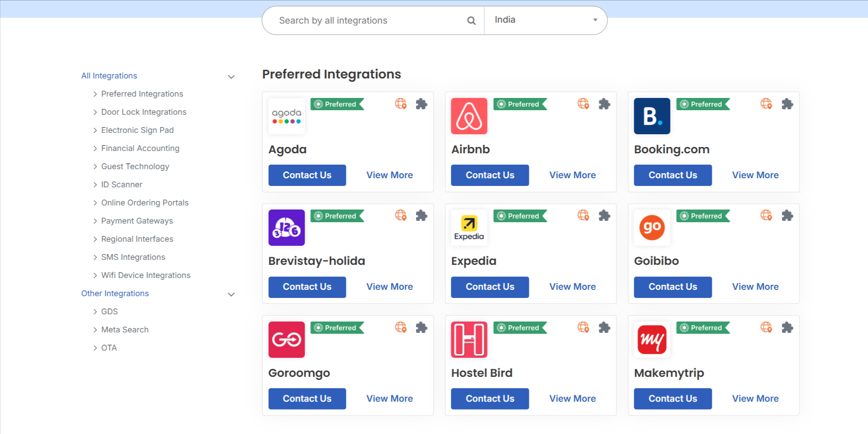Click the Agoda logo thumbnail
This screenshot has width=868, height=434.
286,116
